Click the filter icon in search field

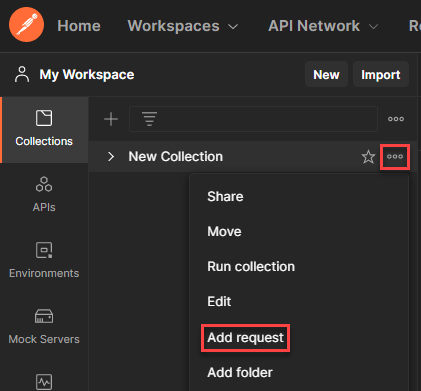[149, 119]
